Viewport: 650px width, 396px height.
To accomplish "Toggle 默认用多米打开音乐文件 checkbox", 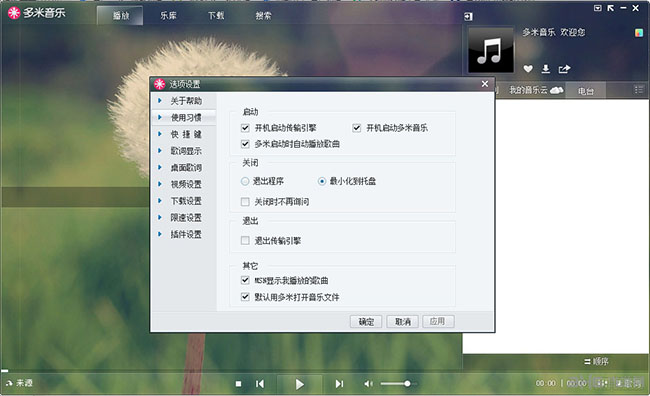I will pos(245,297).
